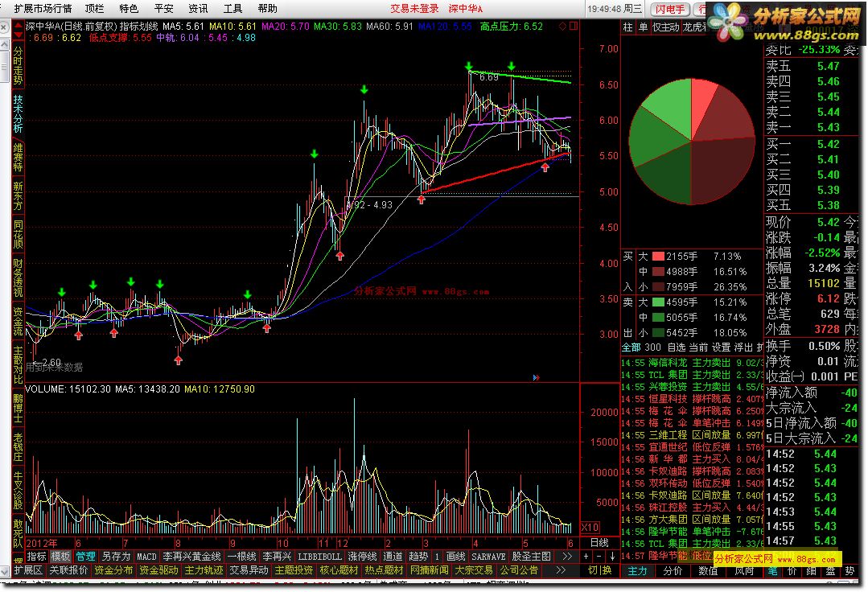This screenshot has width=868, height=592.
Task: Switch to the 主题投资 tab
Action: click(x=294, y=569)
